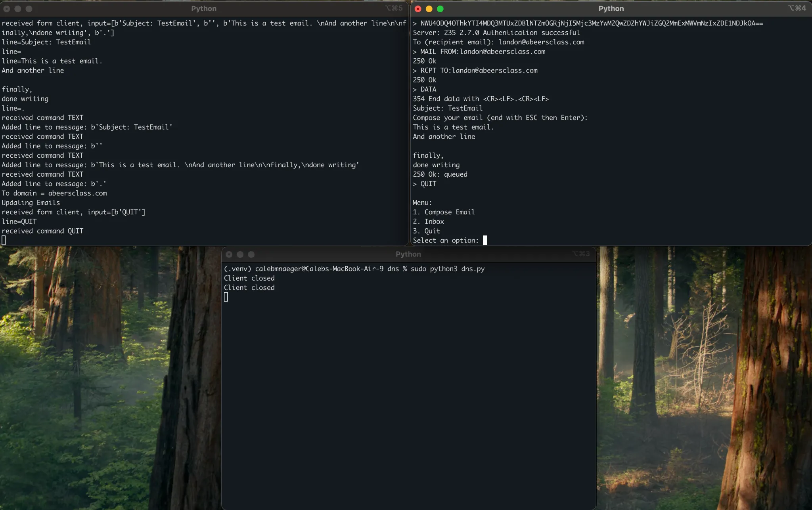Screen dimensions: 812x510
Task: Click the first 'Client closed' line in dns terminal
Action: (x=249, y=278)
